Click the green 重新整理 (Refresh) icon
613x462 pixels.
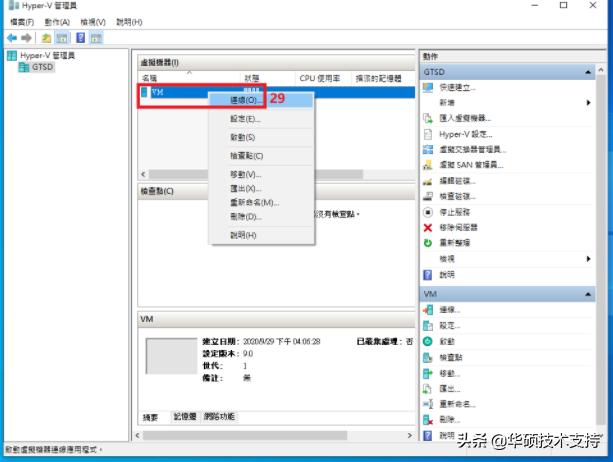point(428,243)
